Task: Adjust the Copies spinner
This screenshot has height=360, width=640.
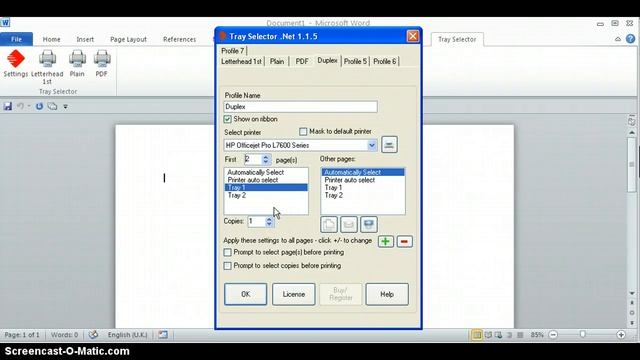Action: point(269,222)
